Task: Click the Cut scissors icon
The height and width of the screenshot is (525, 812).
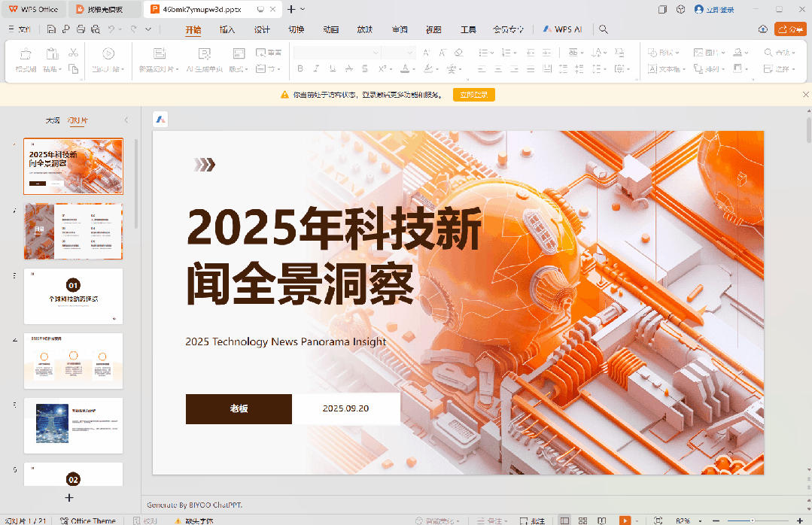Action: click(74, 53)
